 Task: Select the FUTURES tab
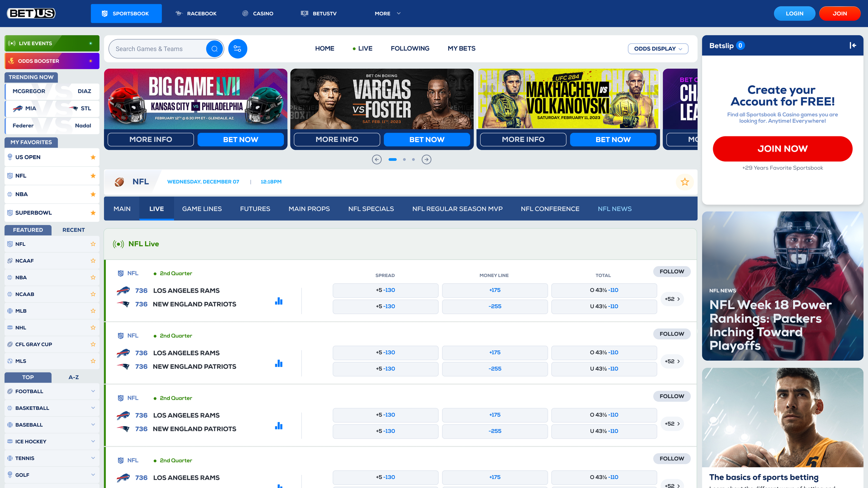coord(255,209)
